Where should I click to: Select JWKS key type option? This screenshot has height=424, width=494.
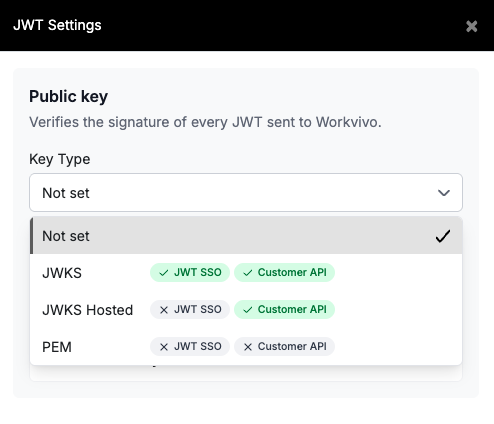click(246, 273)
